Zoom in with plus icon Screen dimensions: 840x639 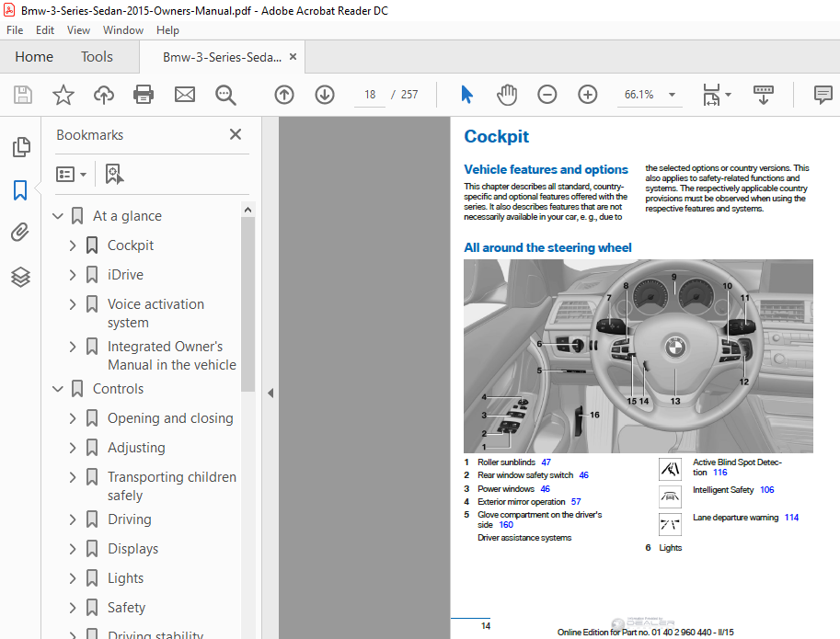coord(588,95)
